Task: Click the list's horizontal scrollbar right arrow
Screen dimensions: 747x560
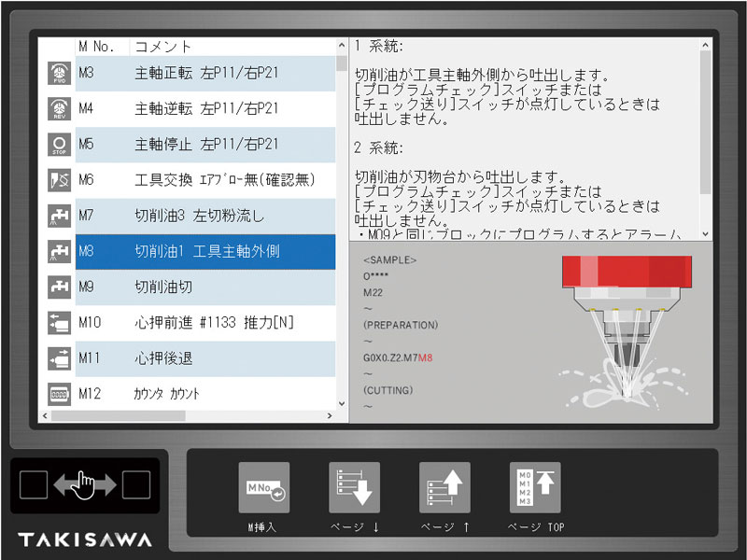Action: click(330, 415)
